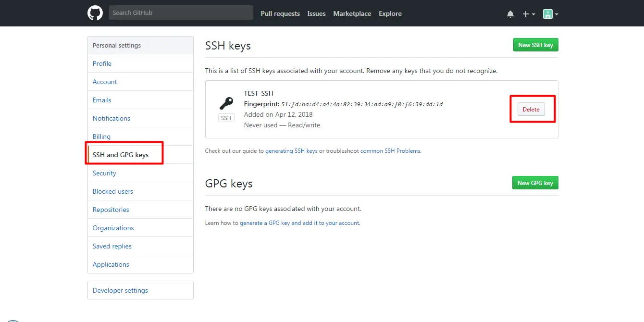Delete the TEST-SSH key
Screen dimensions: 644x322
(531, 110)
